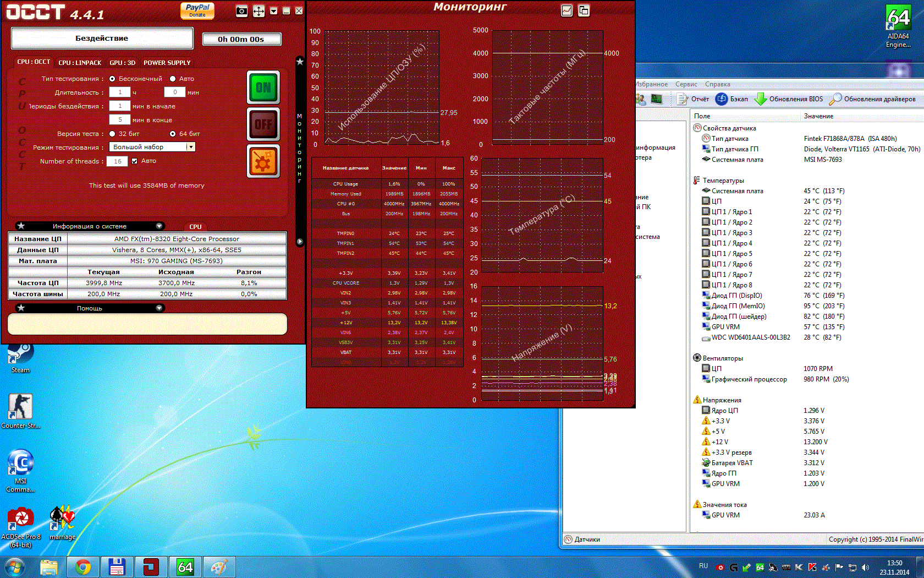Click the green ON start test button
Image resolution: width=924 pixels, height=578 pixels.
click(263, 88)
